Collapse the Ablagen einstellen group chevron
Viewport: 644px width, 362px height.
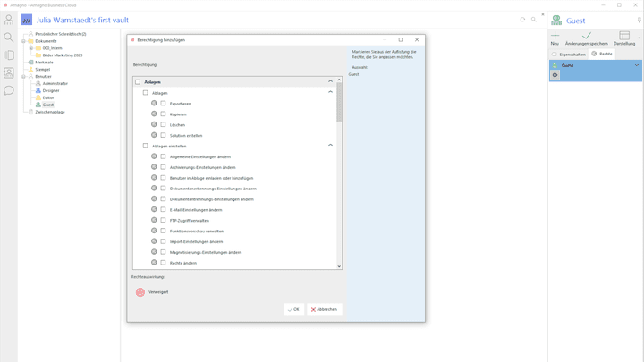[x=330, y=146]
